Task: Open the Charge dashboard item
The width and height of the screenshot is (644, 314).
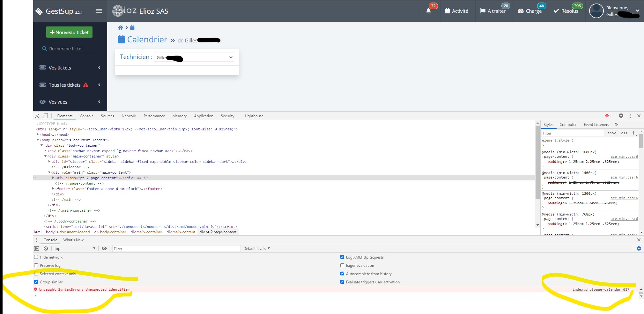Action: coord(530,11)
